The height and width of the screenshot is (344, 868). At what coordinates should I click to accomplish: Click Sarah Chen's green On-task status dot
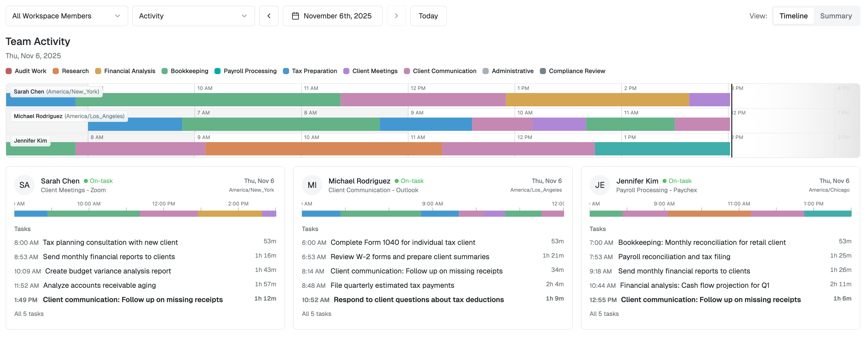pos(86,181)
